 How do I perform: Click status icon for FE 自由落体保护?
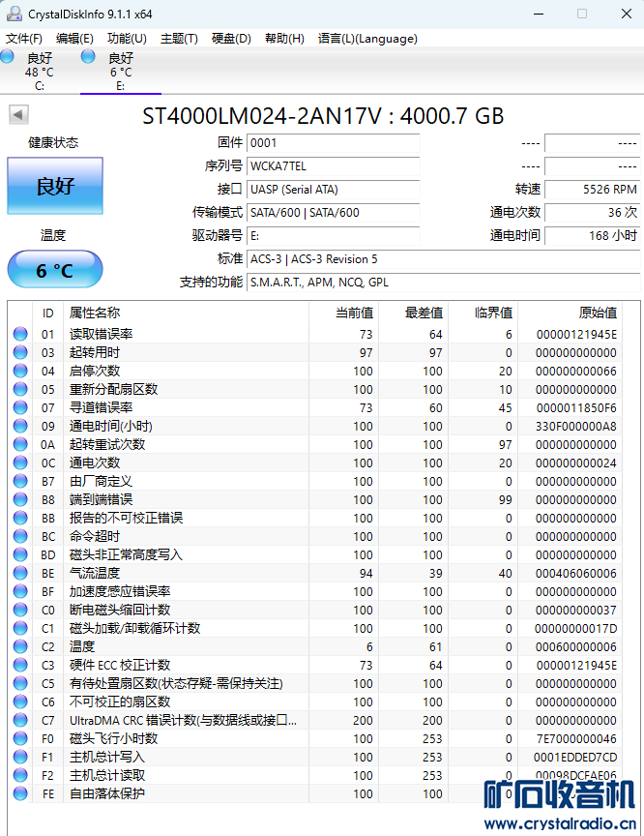[20, 793]
